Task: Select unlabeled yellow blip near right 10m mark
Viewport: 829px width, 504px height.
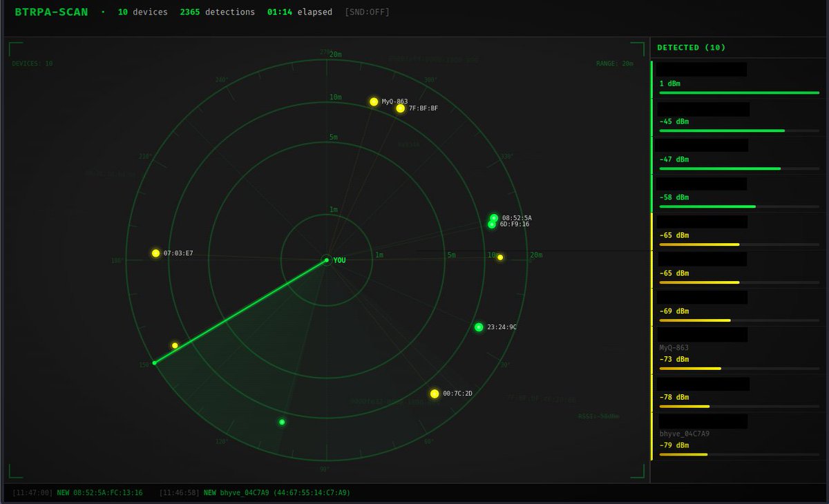Action: click(500, 258)
